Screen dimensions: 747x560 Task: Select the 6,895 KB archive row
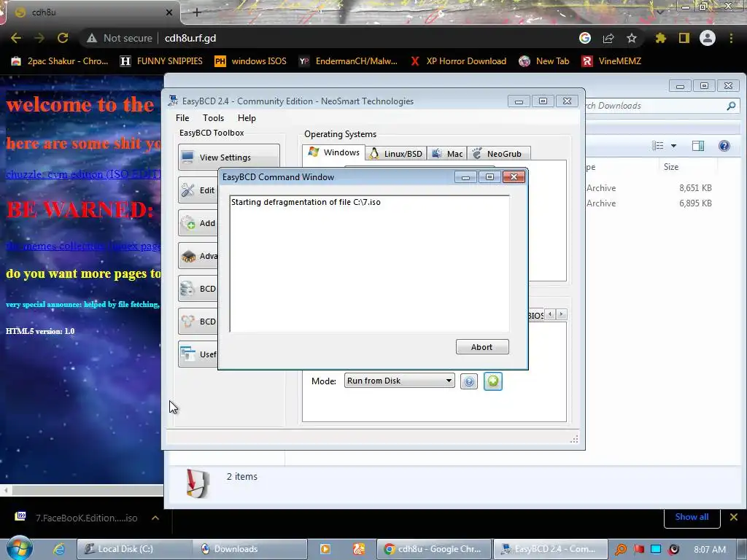650,203
